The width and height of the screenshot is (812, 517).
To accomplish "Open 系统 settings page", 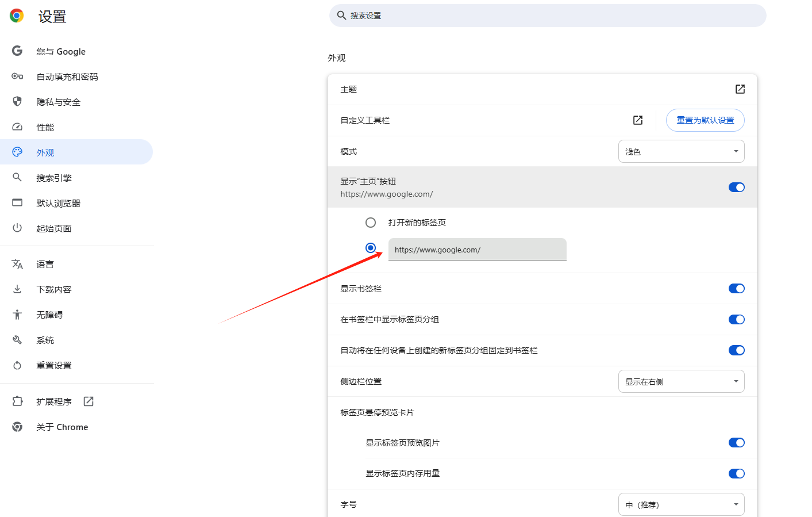I will click(45, 340).
